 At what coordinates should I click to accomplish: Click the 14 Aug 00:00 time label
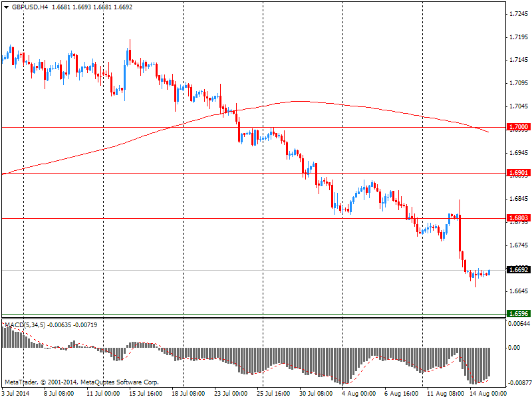tap(487, 394)
